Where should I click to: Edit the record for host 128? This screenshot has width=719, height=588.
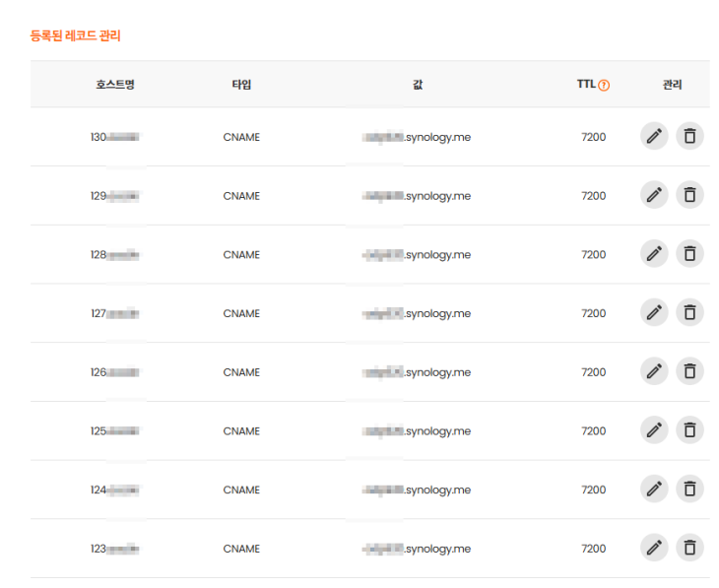point(654,254)
